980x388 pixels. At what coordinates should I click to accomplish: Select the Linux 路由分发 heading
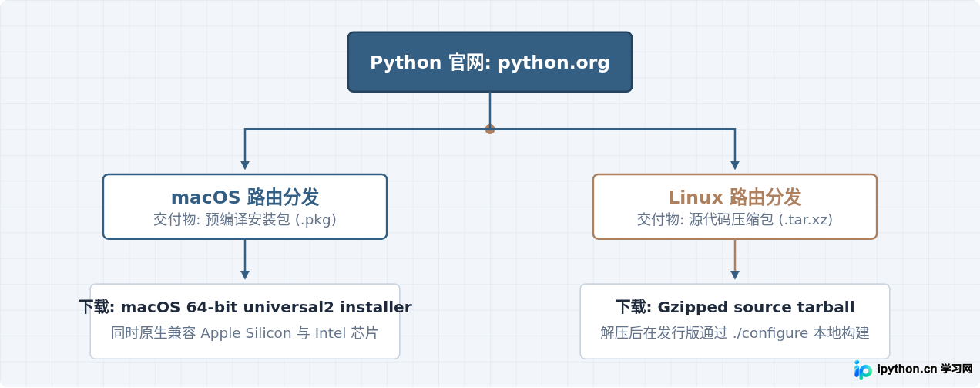pos(735,197)
